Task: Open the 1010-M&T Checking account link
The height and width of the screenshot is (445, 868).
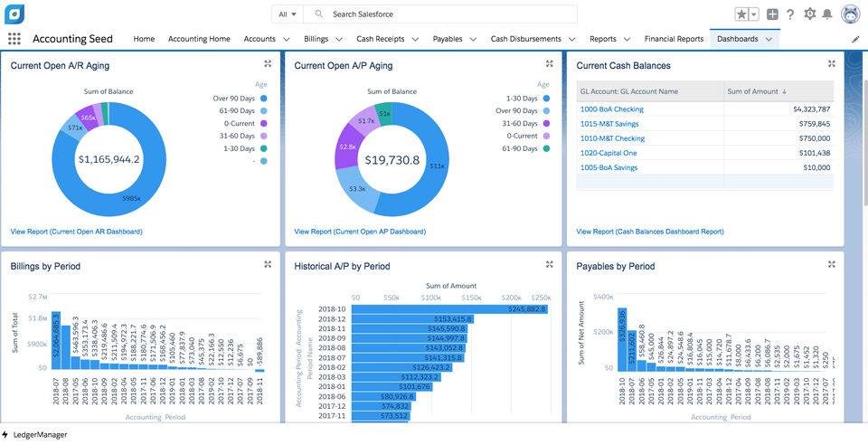Action: click(612, 138)
